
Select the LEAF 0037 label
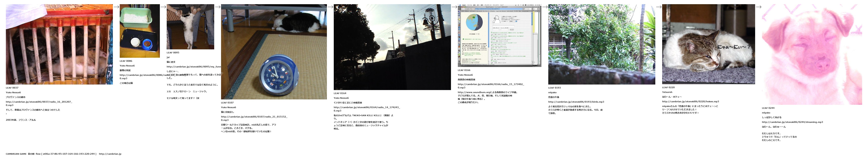tap(12, 88)
